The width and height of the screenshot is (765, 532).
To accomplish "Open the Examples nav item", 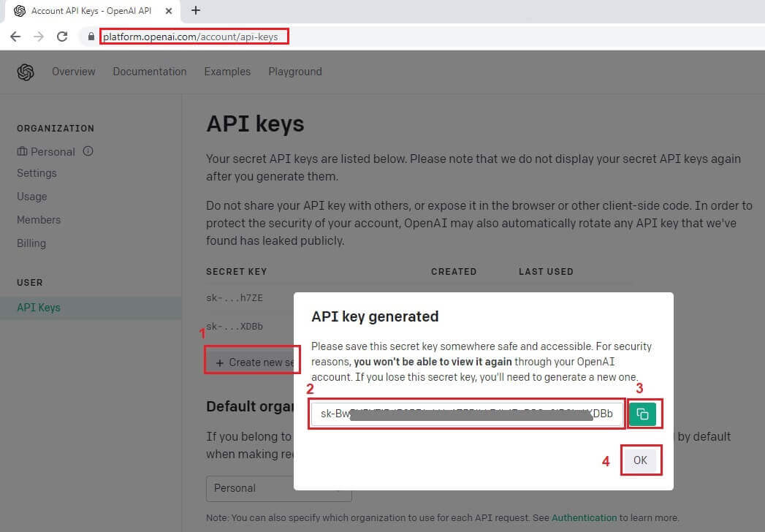I will tap(227, 72).
